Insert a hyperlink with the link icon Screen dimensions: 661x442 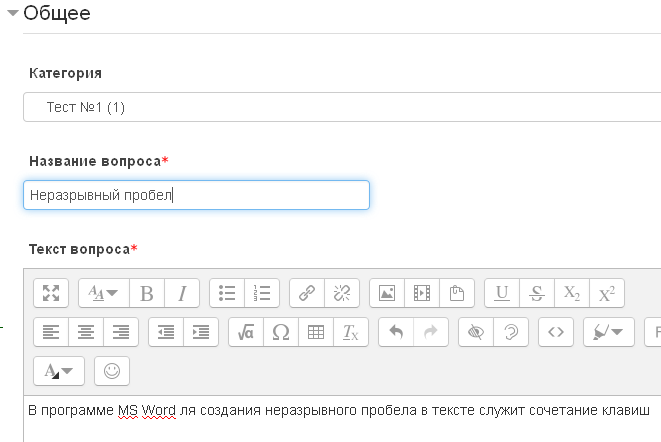(307, 293)
